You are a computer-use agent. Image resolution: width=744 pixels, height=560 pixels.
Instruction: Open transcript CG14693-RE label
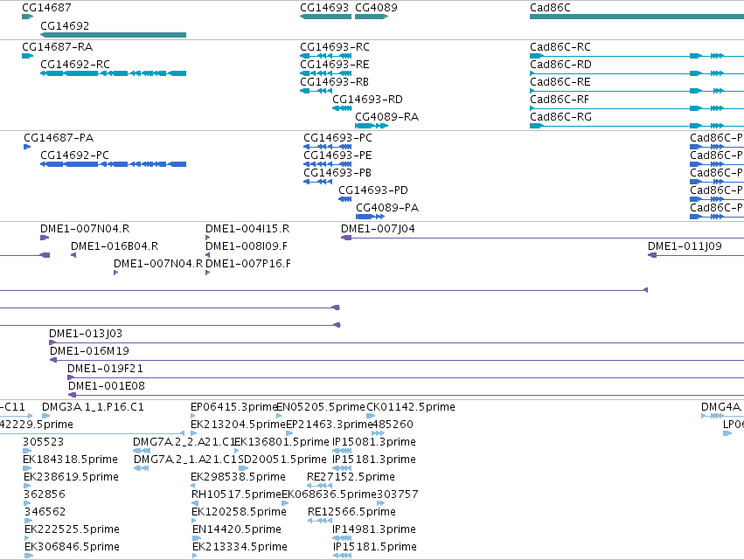(335, 65)
